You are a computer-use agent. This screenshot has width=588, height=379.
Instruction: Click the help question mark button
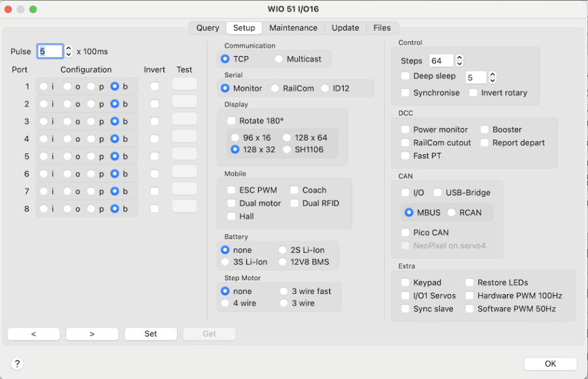(x=17, y=364)
